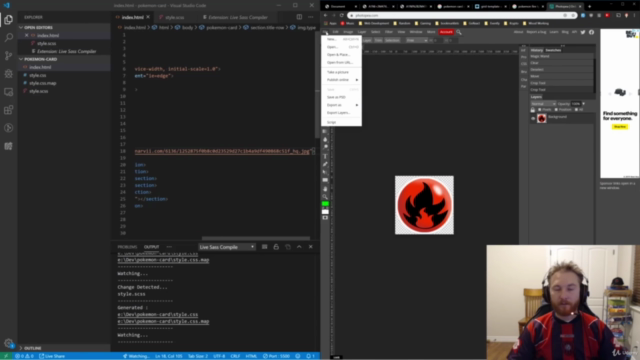The height and width of the screenshot is (360, 640).
Task: Click the split editor icon in VS Code
Action: click(x=299, y=17)
